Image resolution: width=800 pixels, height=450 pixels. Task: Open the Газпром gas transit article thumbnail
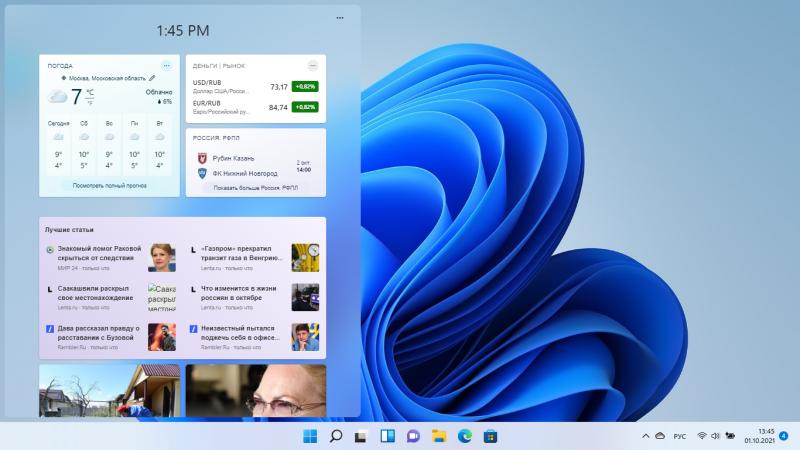(x=305, y=257)
